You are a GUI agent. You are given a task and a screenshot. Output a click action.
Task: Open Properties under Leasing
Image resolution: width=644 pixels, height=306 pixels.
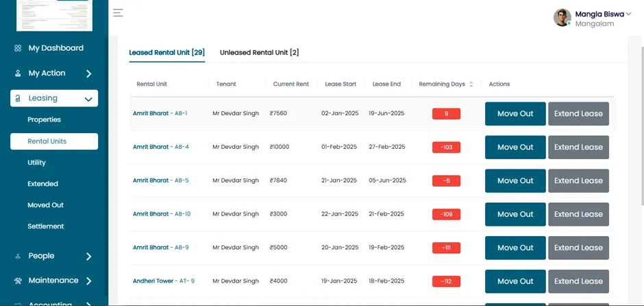tap(45, 119)
